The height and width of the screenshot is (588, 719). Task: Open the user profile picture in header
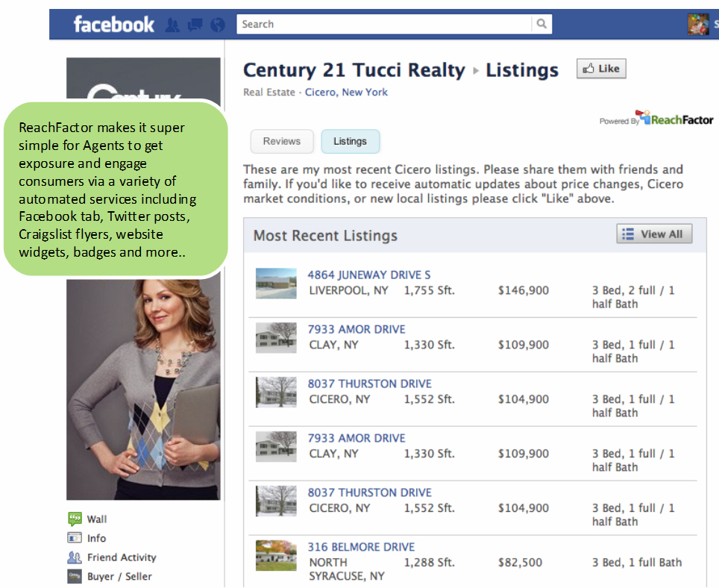pyautogui.click(x=698, y=25)
